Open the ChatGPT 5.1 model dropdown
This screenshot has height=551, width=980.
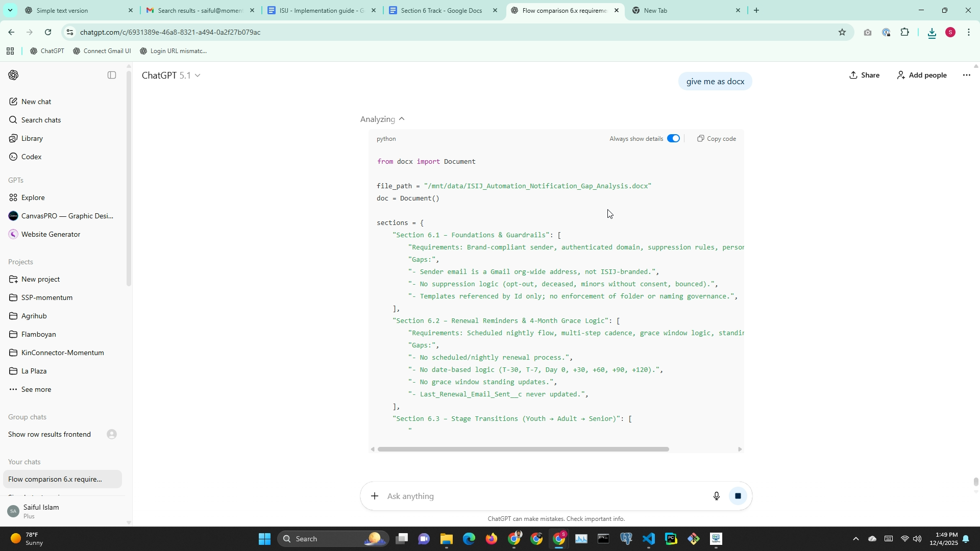pos(171,76)
